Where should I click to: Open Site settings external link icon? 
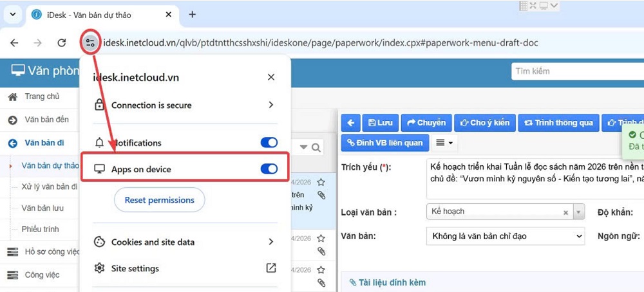click(271, 268)
